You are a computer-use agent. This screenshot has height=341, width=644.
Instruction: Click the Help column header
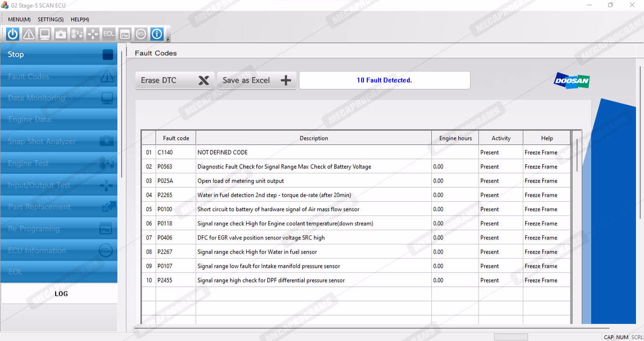click(x=547, y=138)
